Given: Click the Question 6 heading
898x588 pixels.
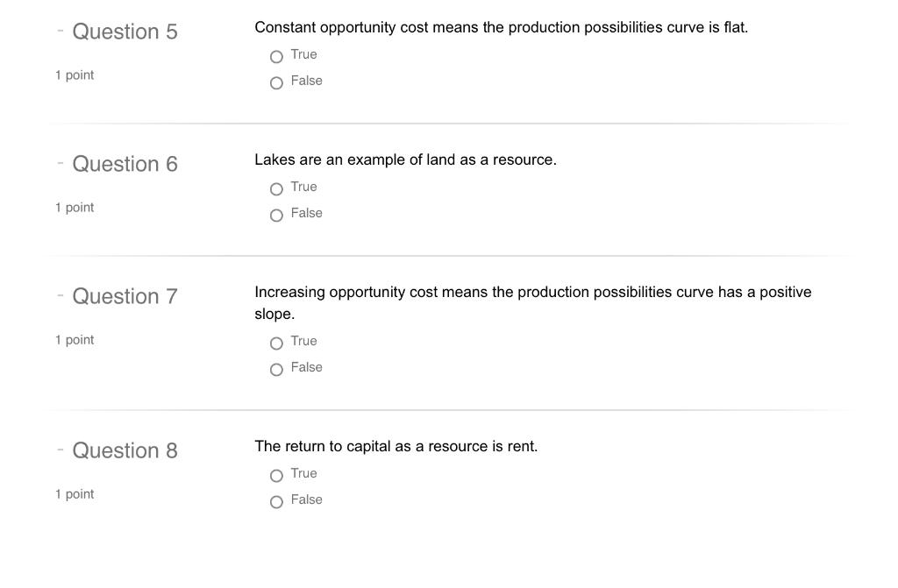Looking at the screenshot, I should pyautogui.click(x=125, y=164).
